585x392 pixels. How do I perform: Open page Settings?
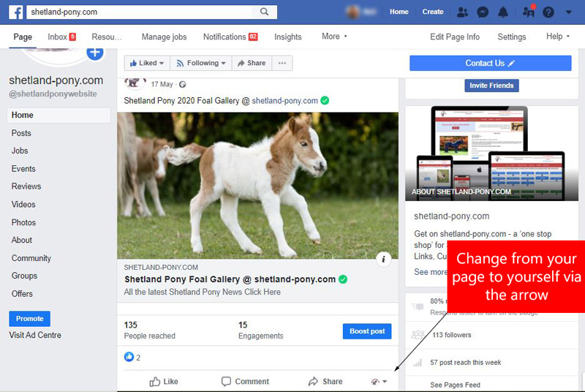tap(511, 37)
